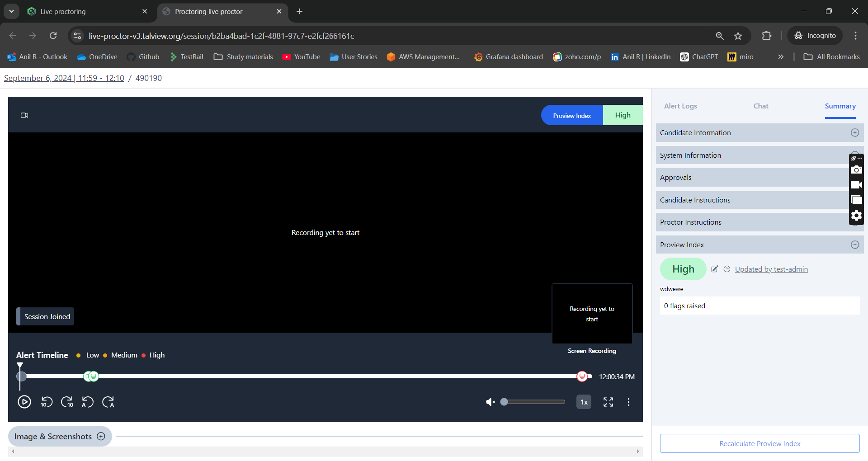This screenshot has height=461, width=868.
Task: Bookmark this page with star icon
Action: click(x=738, y=36)
